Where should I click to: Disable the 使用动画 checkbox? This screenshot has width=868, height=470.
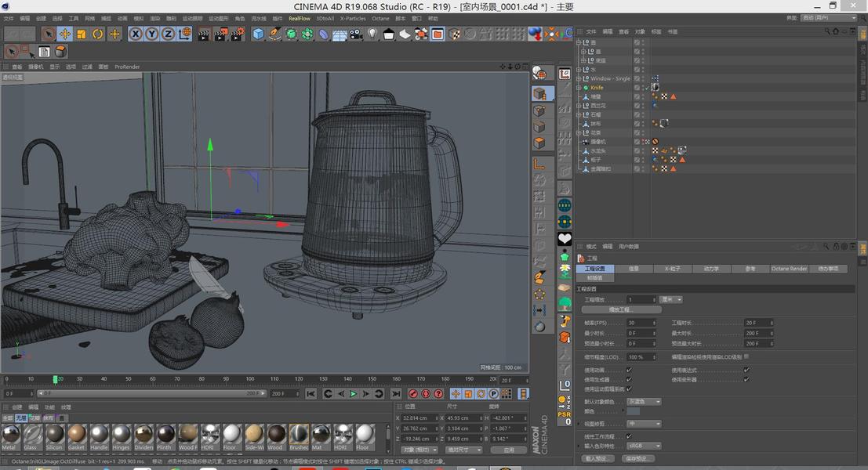point(629,370)
